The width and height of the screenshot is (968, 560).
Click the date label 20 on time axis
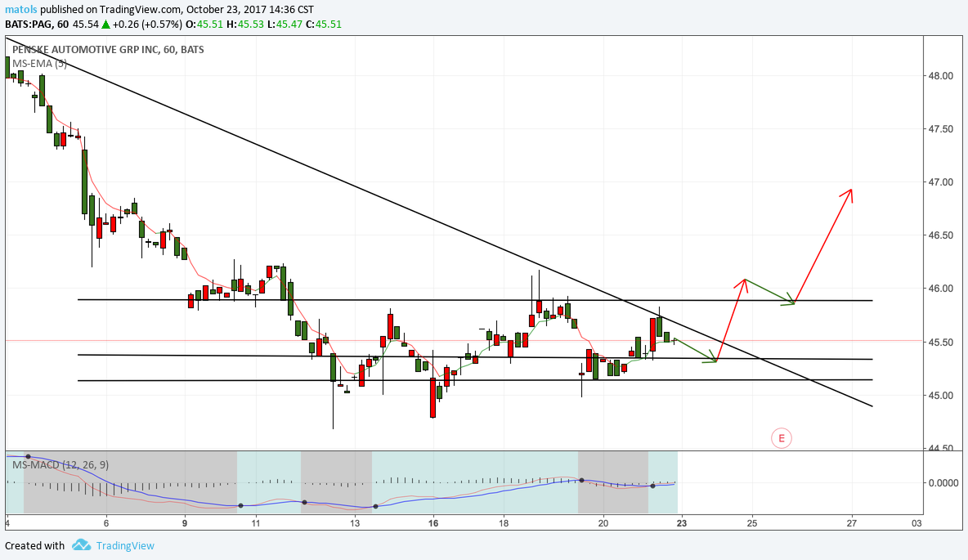point(603,523)
